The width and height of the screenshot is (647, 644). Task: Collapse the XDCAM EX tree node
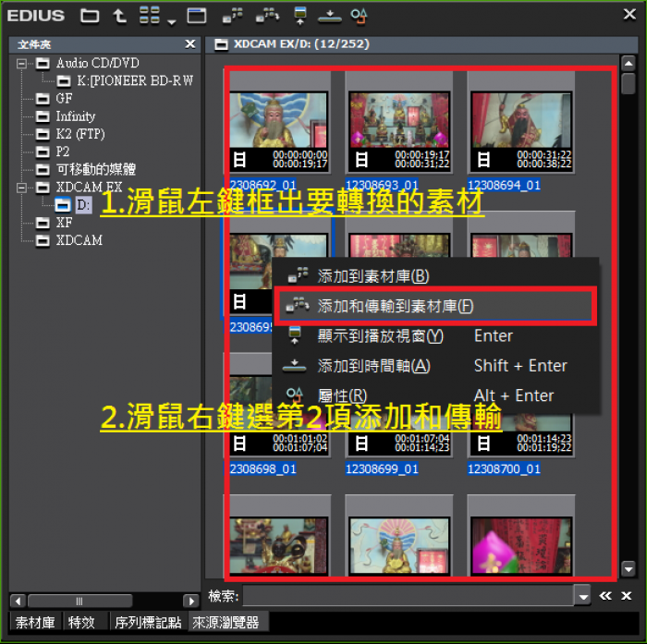click(22, 188)
